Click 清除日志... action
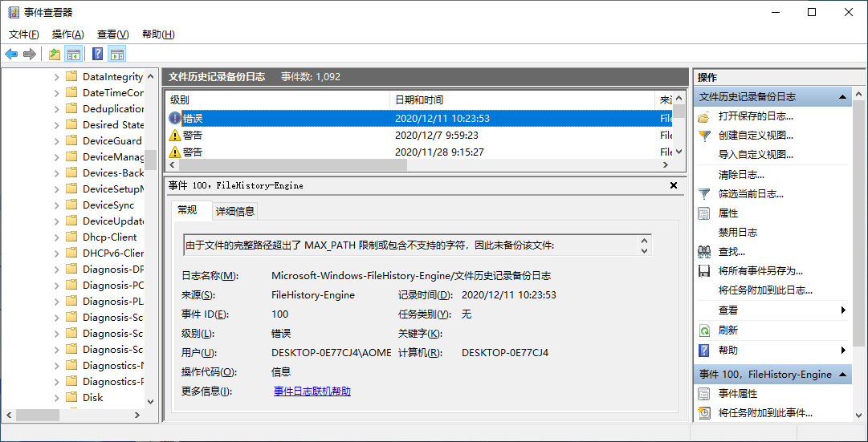 (x=741, y=175)
